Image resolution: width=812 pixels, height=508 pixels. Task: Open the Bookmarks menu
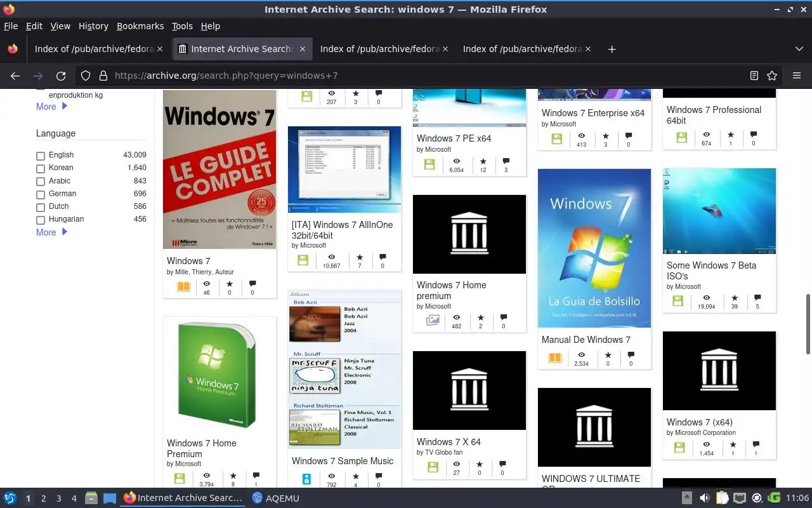[x=140, y=26]
